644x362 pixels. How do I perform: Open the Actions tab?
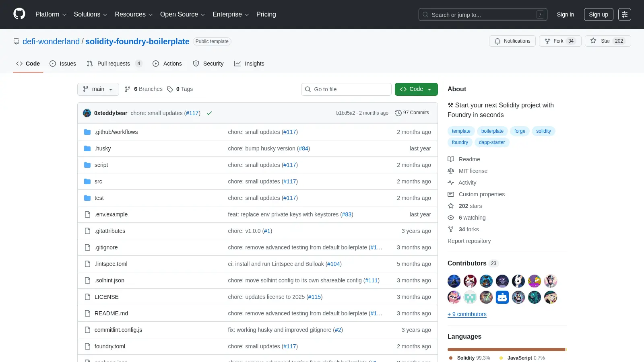pos(167,64)
